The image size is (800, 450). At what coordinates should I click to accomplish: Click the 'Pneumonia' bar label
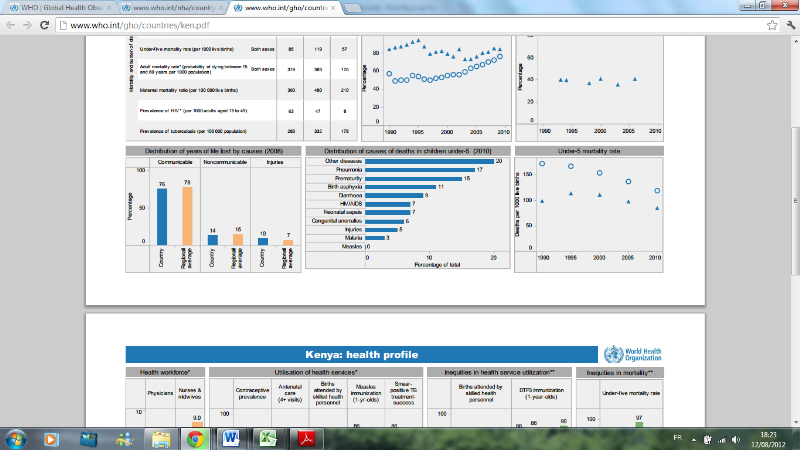tap(349, 169)
